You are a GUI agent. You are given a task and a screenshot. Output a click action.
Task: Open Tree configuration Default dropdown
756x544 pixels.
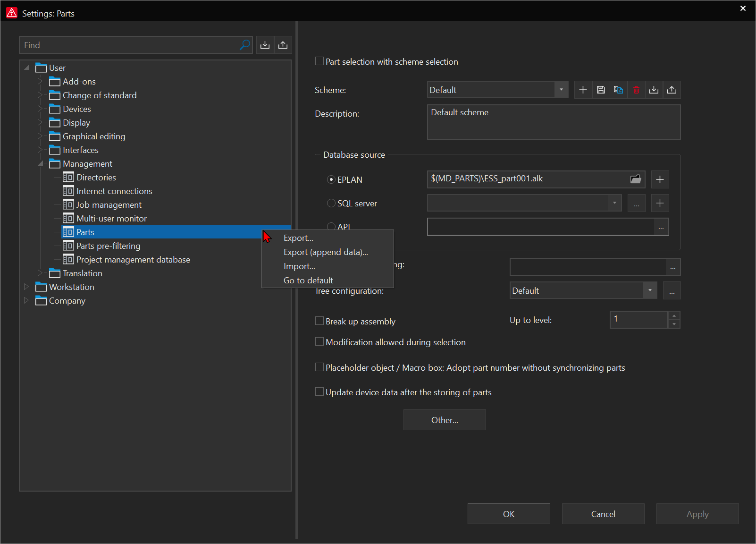(x=650, y=290)
